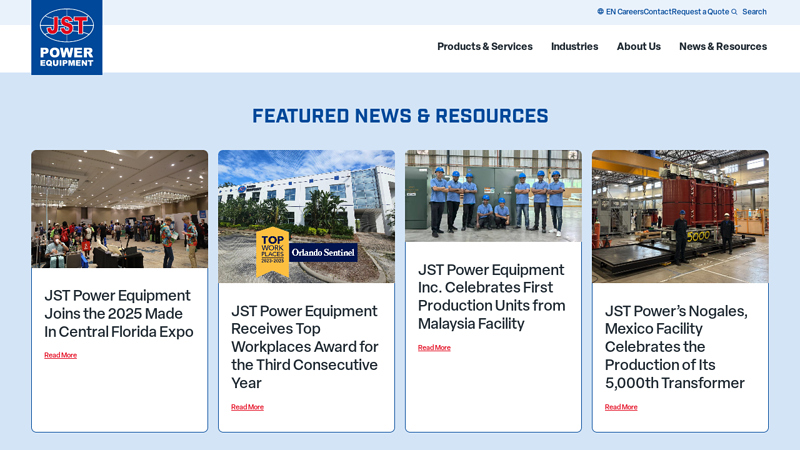Click the magnifying glass search icon

click(x=734, y=12)
